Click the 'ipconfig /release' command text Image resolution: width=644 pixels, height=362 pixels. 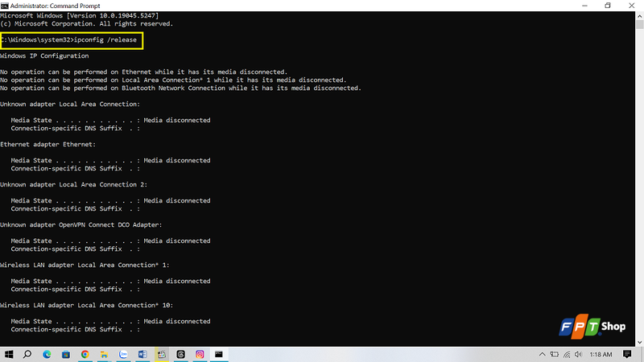(x=105, y=39)
